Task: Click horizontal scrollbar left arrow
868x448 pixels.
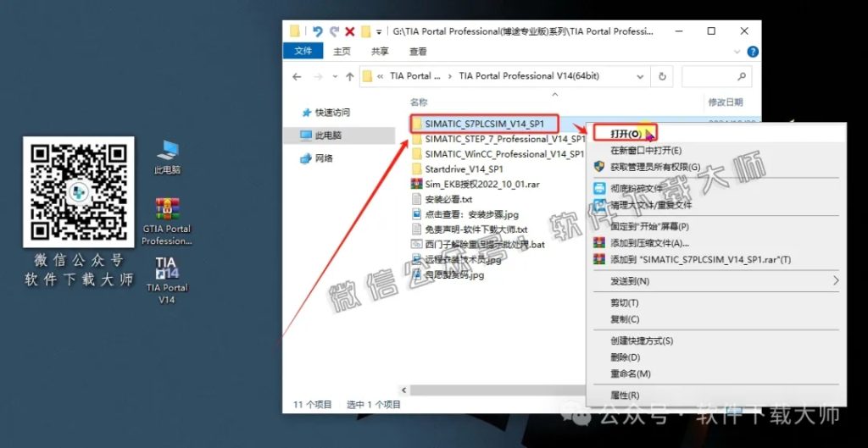Action: click(x=405, y=390)
